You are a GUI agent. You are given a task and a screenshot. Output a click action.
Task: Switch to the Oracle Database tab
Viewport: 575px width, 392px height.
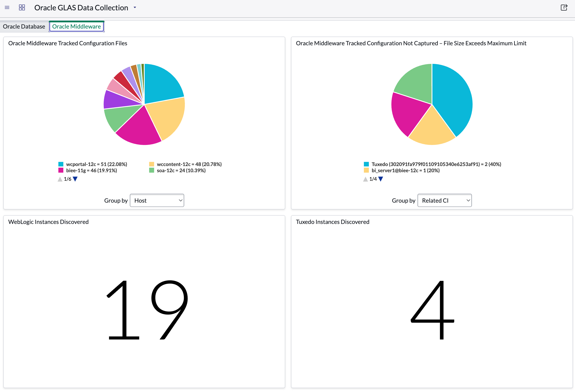pyautogui.click(x=24, y=26)
